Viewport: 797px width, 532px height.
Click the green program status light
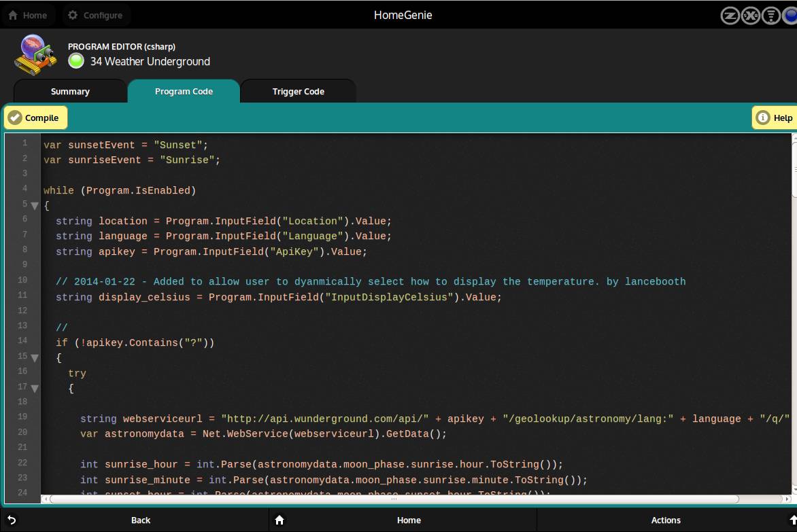pyautogui.click(x=76, y=61)
